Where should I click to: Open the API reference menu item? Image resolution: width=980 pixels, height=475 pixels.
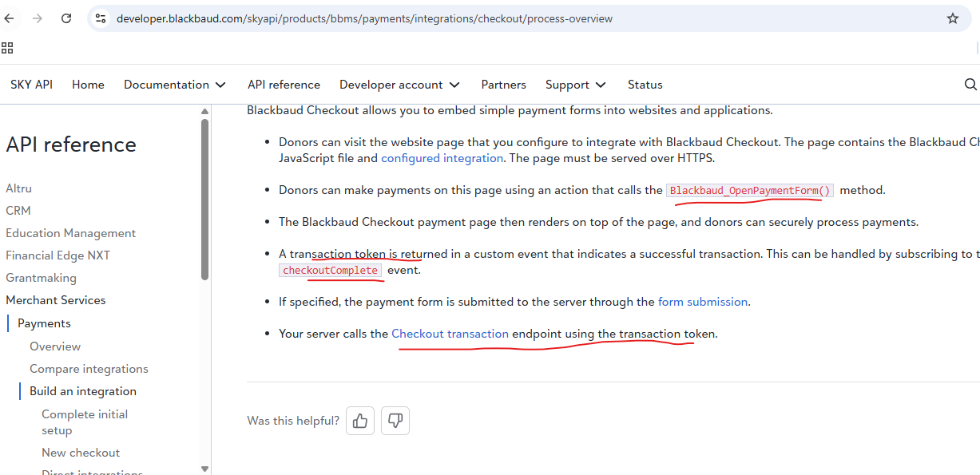284,85
